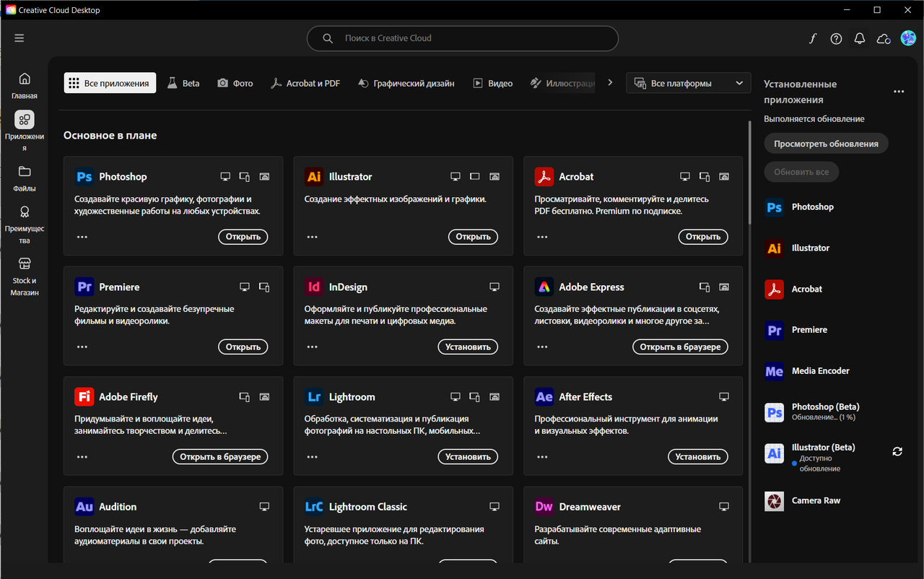This screenshot has width=924, height=579.
Task: Open Stock и Магазин in sidebar
Action: (x=25, y=277)
